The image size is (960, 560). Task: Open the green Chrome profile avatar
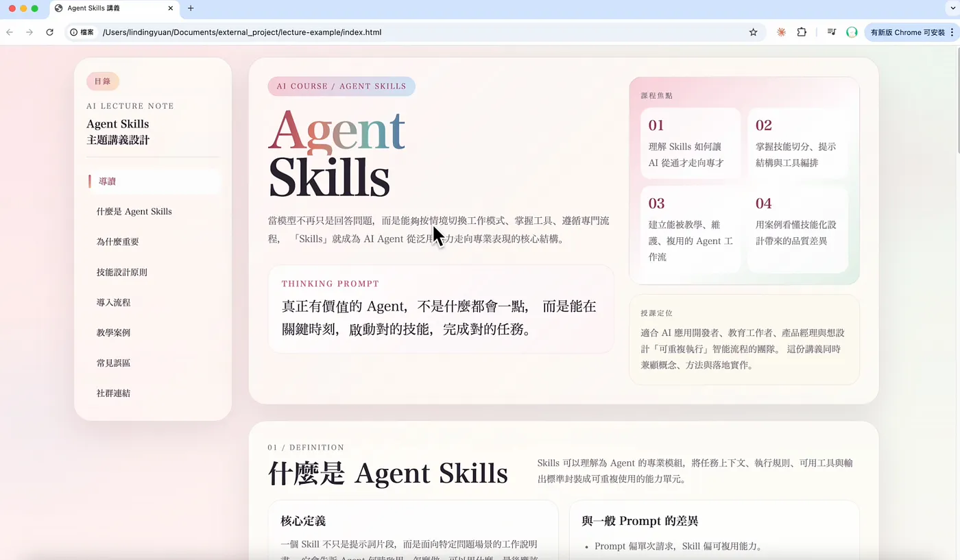coord(852,32)
